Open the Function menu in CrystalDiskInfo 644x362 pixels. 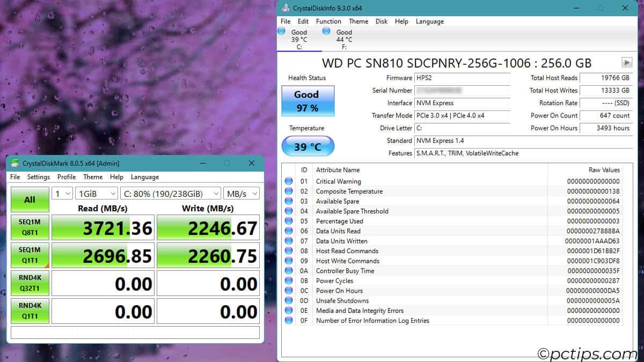(328, 21)
